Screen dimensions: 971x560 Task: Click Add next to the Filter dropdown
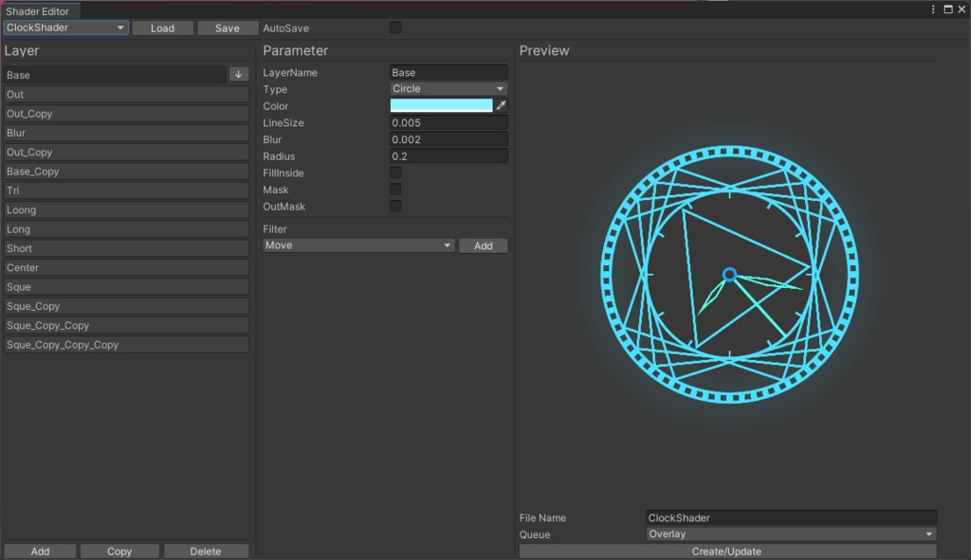484,244
